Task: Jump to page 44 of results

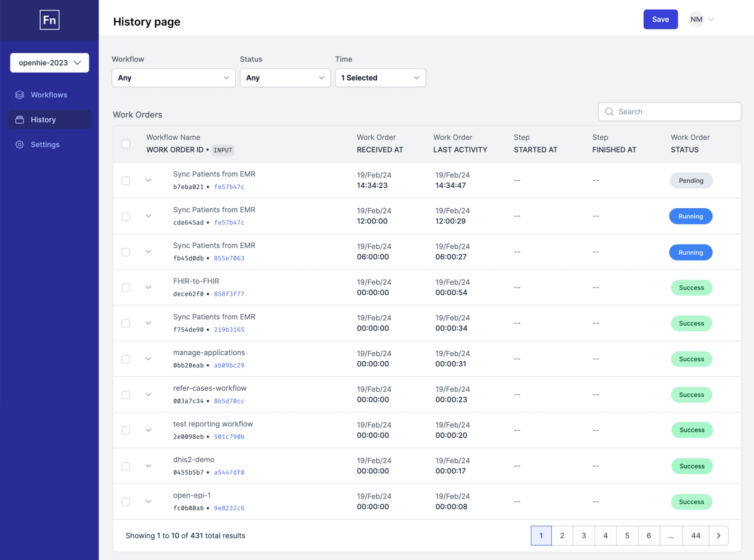Action: [696, 535]
